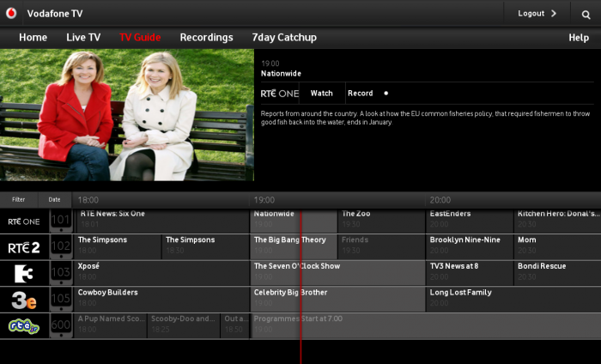The height and width of the screenshot is (364, 601).
Task: Click the 20:00 time header
Action: pyautogui.click(x=440, y=200)
